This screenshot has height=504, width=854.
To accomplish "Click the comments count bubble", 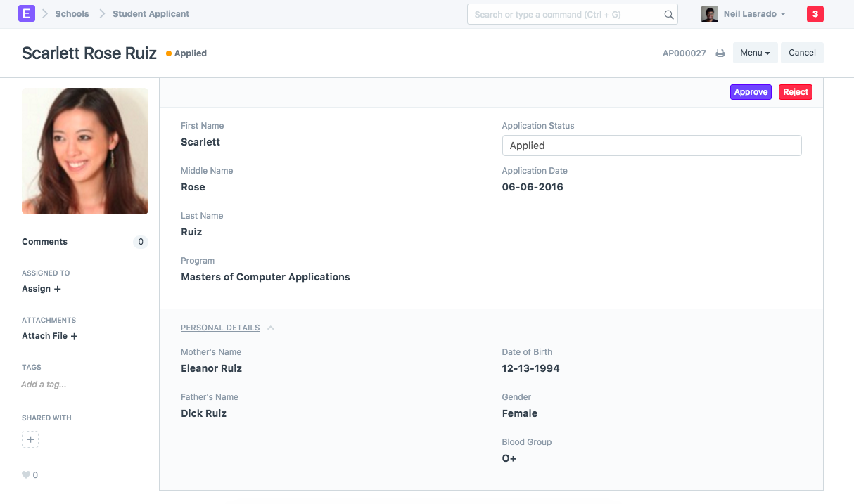I will point(141,242).
